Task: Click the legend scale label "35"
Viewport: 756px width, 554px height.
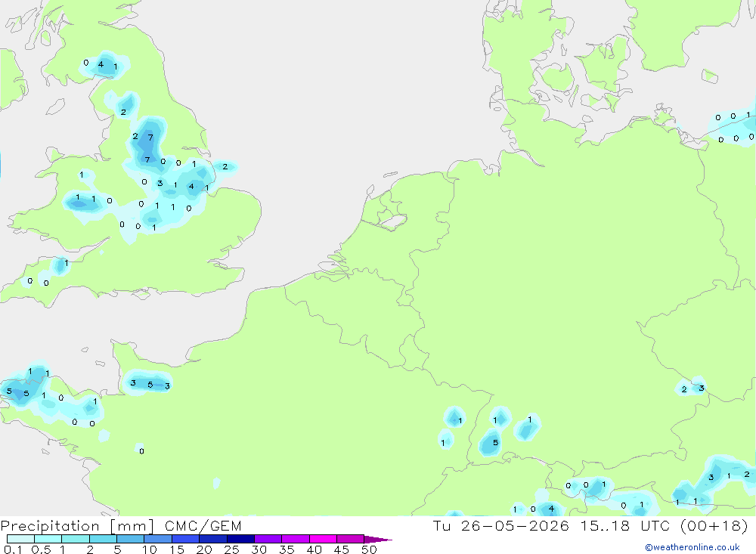Action: click(287, 549)
